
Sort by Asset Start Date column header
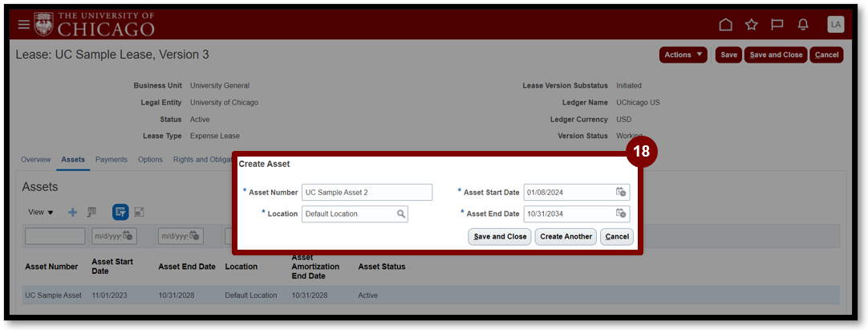click(x=112, y=267)
